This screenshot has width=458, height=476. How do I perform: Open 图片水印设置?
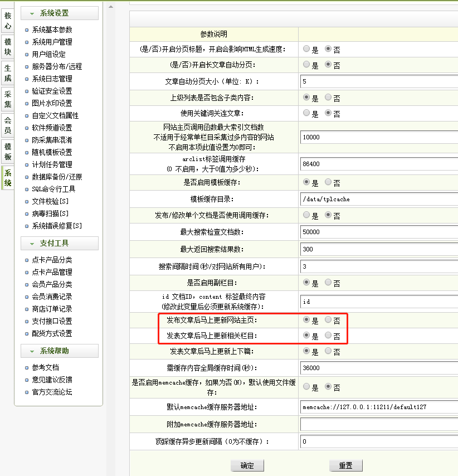pyautogui.click(x=52, y=103)
